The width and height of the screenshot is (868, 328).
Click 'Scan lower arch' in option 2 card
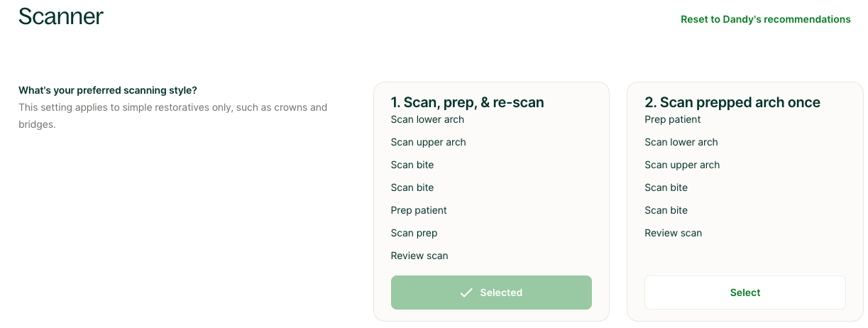[x=681, y=142]
